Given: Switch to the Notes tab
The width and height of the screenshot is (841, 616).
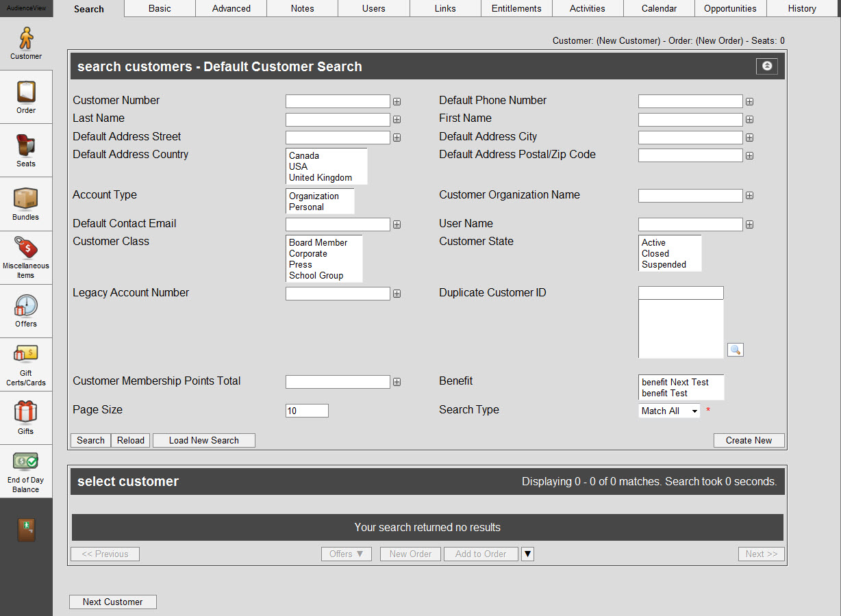Looking at the screenshot, I should point(302,8).
